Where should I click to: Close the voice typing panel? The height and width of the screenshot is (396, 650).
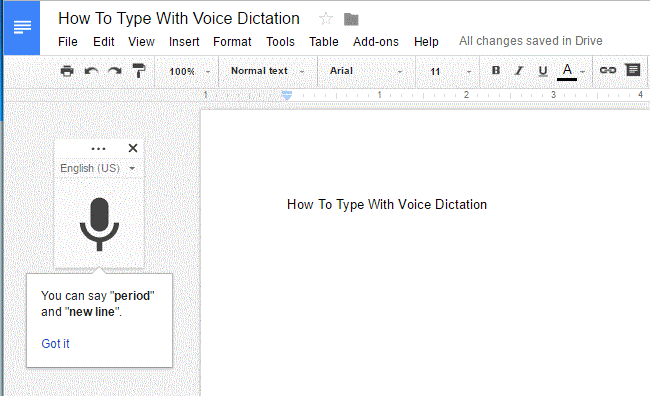133,148
